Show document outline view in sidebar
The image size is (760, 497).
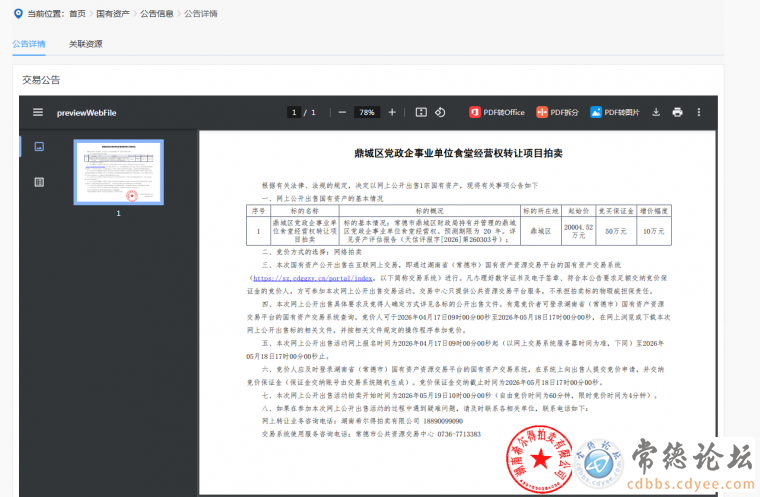pyautogui.click(x=39, y=182)
